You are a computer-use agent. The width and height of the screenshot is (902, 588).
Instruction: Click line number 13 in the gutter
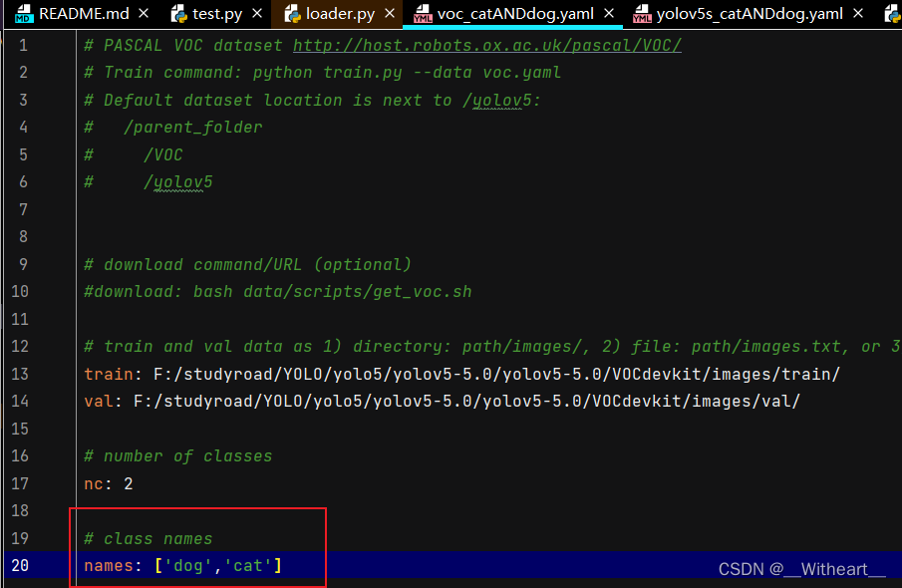pos(20,374)
